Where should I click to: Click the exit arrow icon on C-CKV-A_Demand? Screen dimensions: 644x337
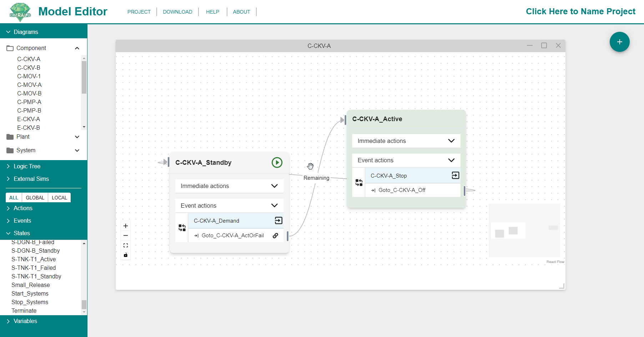pyautogui.click(x=278, y=220)
